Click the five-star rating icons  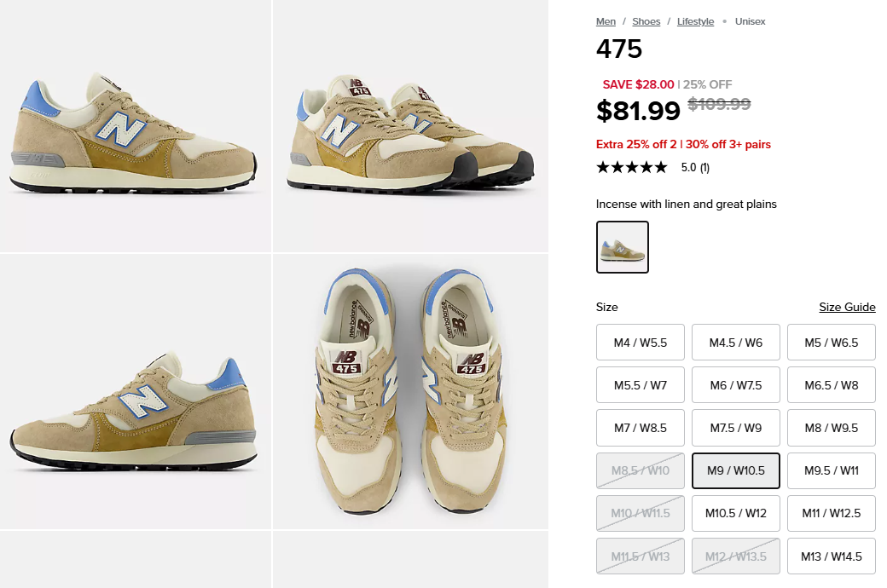[632, 167]
